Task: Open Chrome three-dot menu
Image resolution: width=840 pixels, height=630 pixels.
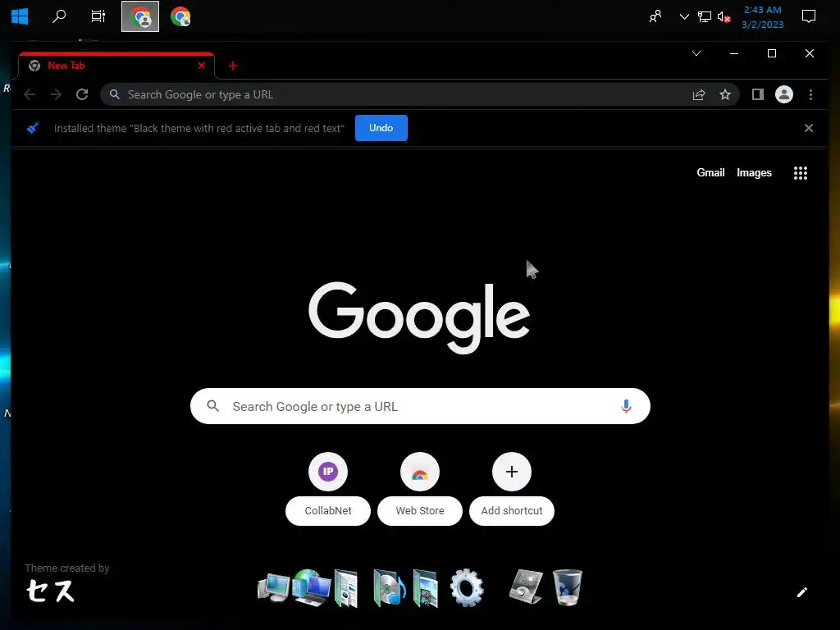Action: pyautogui.click(x=810, y=95)
